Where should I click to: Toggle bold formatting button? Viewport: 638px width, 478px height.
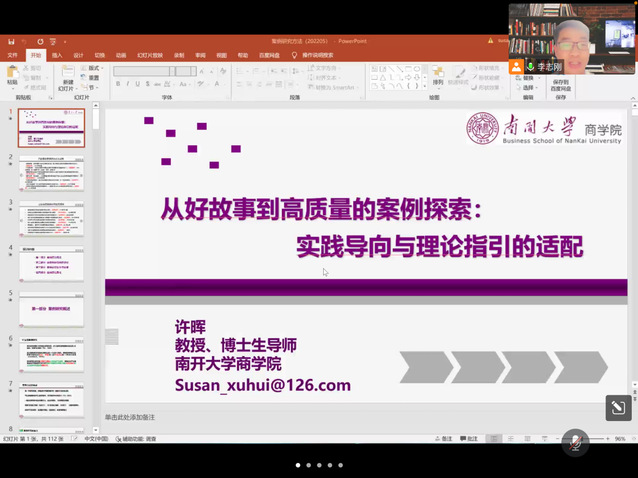(118, 84)
